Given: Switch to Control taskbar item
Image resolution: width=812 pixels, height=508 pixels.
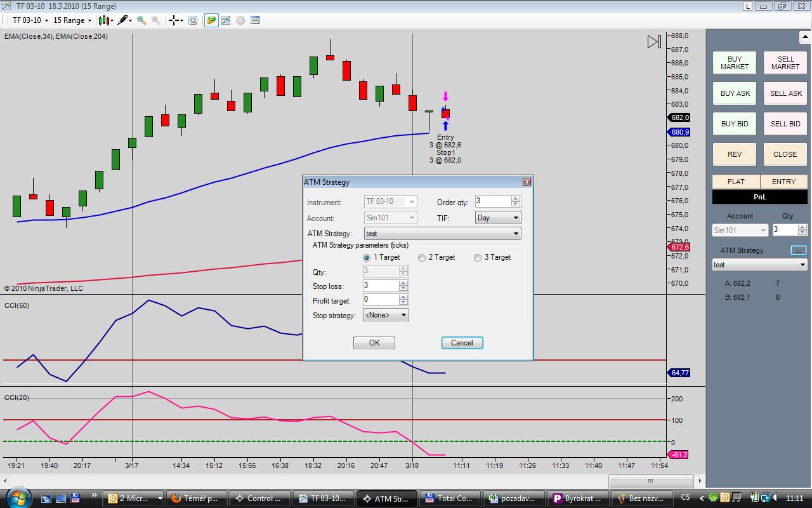Looking at the screenshot, I should click(259, 498).
